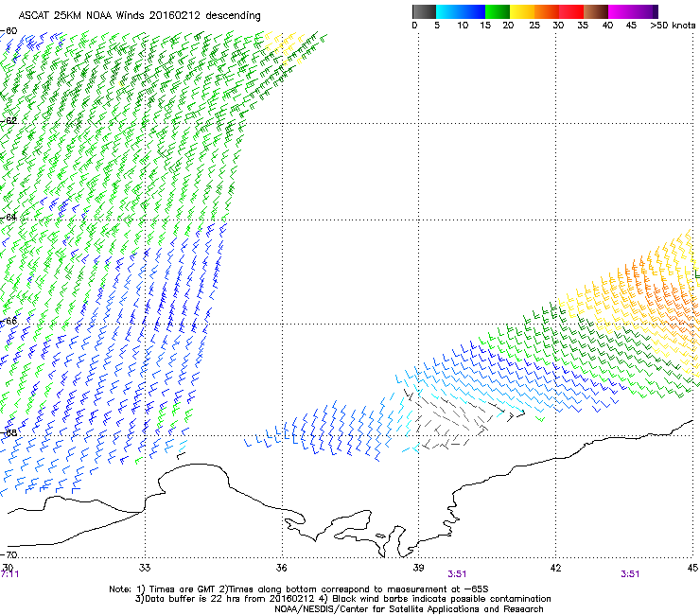Click the '-64' latitude label
Screen dimensions: 700x615
tap(9, 217)
